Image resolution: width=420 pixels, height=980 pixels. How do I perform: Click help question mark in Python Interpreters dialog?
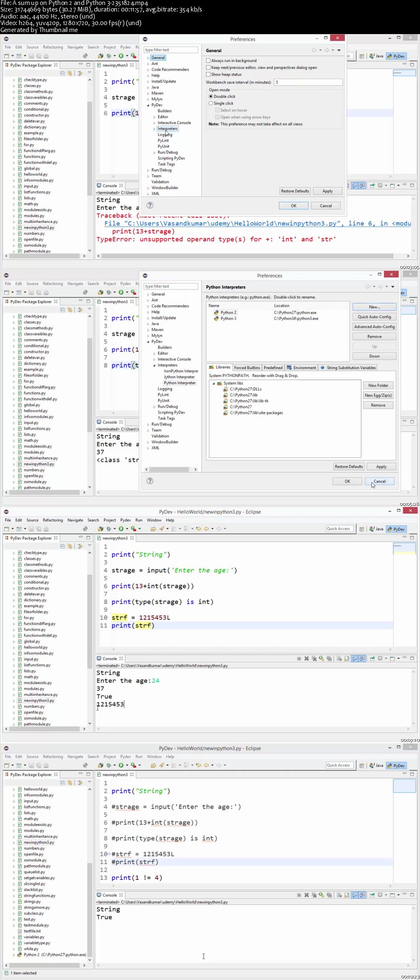(x=150, y=481)
